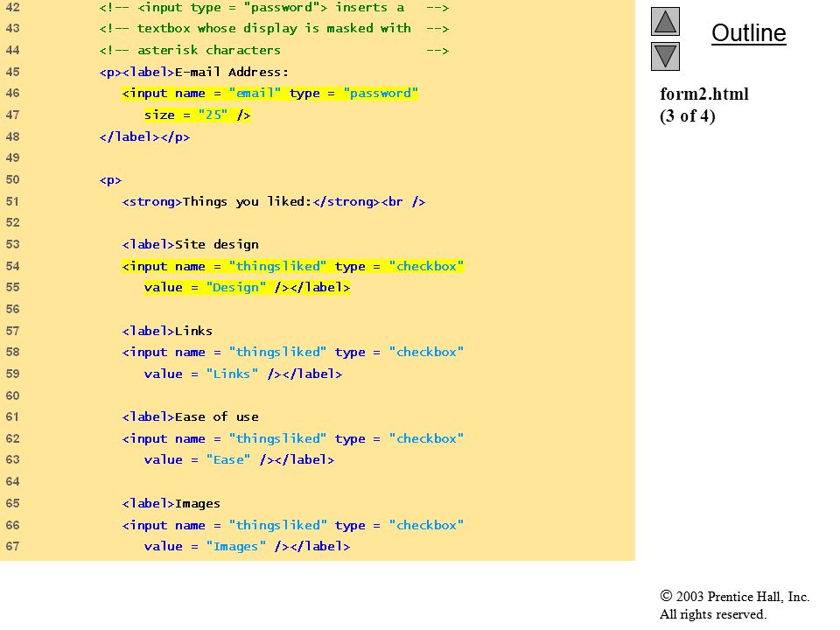
Task: Click the 'value = "Links"' line
Action: (242, 374)
